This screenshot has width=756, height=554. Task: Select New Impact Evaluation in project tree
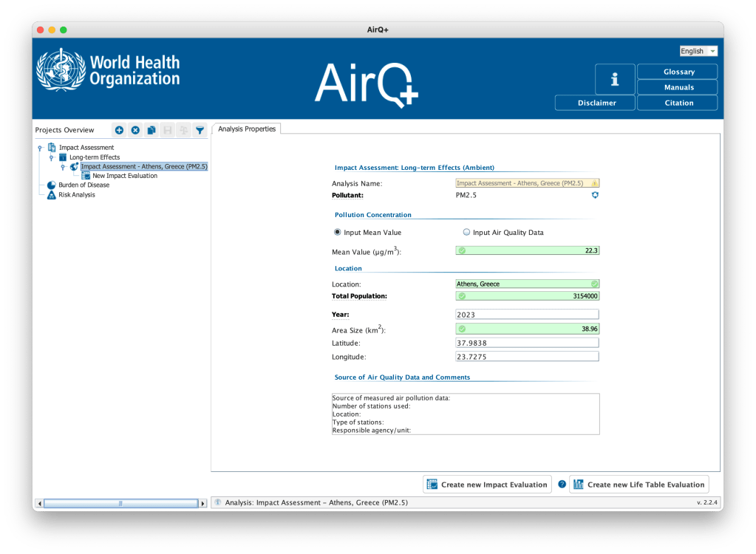coord(124,176)
